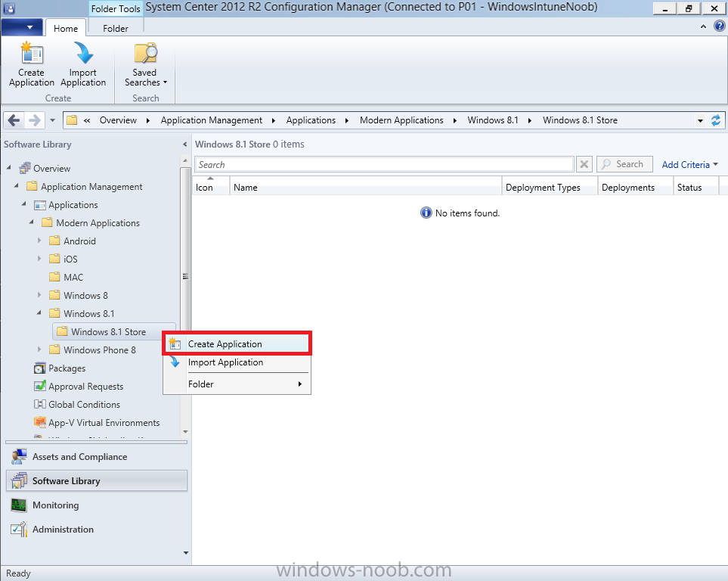Expand the Android folder

coord(39,241)
